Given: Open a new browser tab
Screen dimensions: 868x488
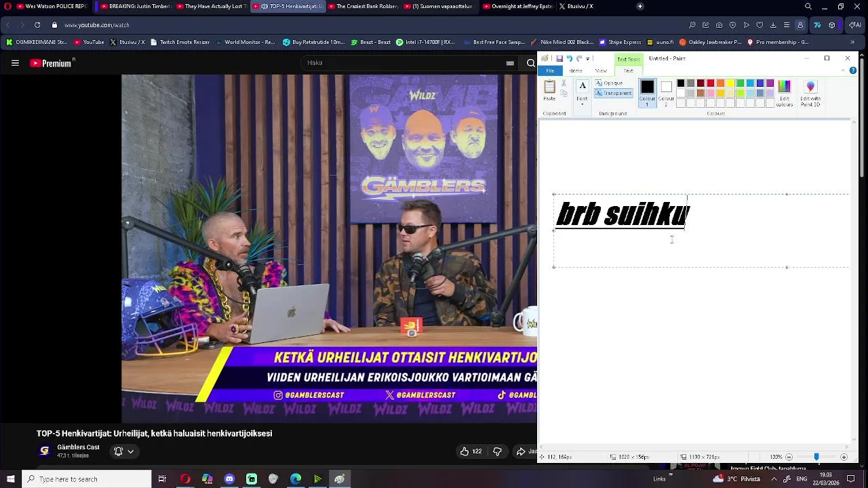Looking at the screenshot, I should click(639, 6).
